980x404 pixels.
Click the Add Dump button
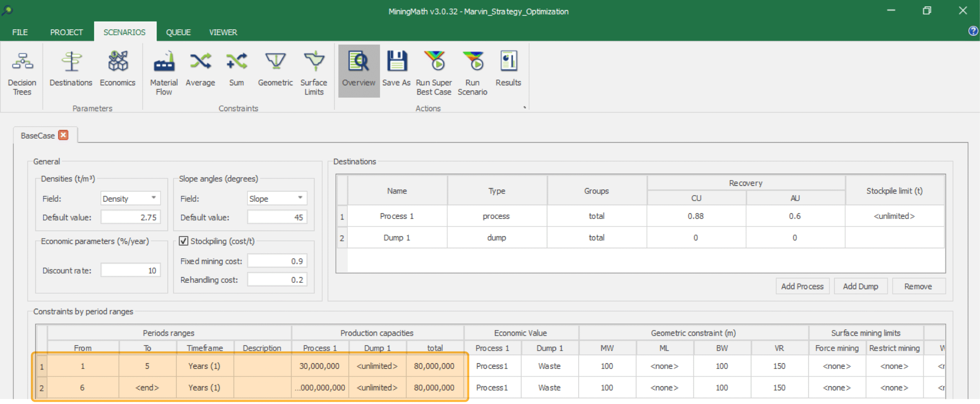(860, 286)
